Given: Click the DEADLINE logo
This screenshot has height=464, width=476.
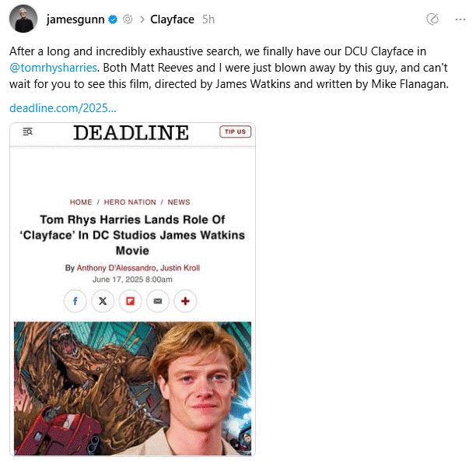Looking at the screenshot, I should coord(131,132).
